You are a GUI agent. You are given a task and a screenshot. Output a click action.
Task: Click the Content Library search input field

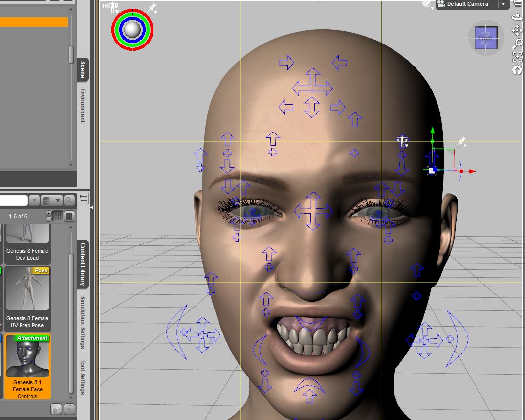pos(13,200)
